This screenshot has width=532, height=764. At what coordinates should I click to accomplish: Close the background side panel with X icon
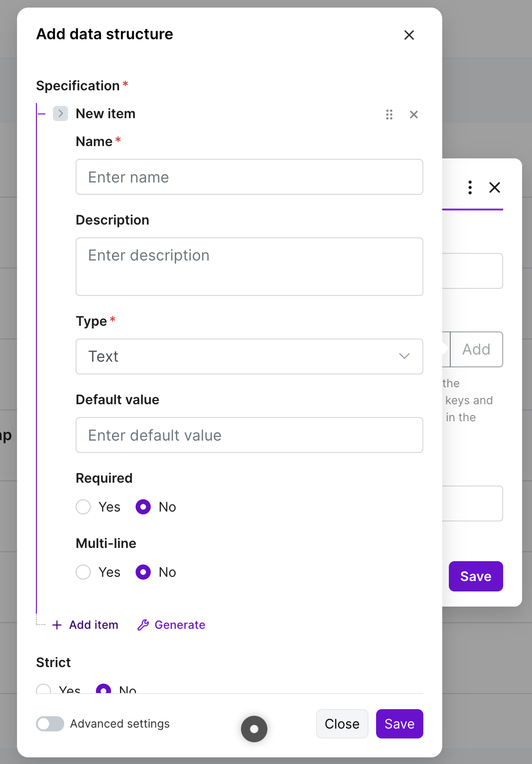(x=495, y=188)
